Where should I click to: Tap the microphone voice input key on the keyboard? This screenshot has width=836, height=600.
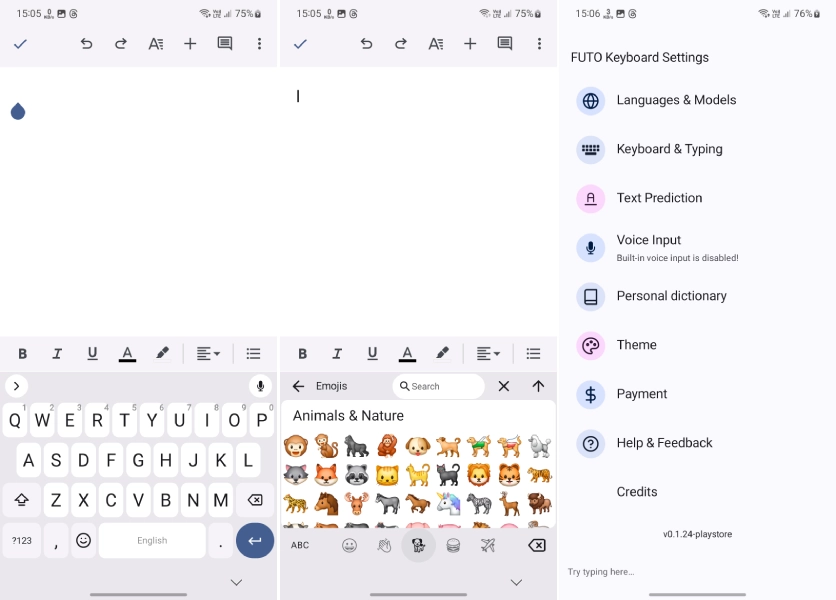(x=260, y=386)
